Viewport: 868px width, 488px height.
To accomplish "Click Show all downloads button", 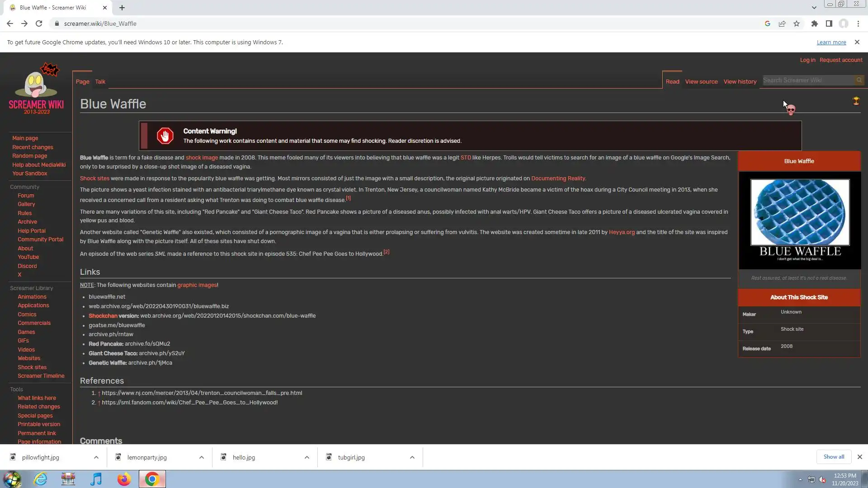I will tap(834, 457).
